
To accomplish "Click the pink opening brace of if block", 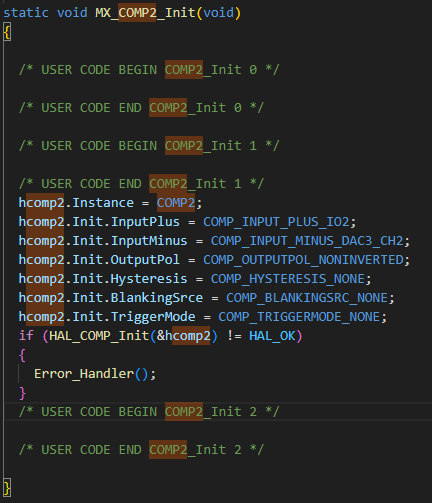I will pyautogui.click(x=22, y=355).
